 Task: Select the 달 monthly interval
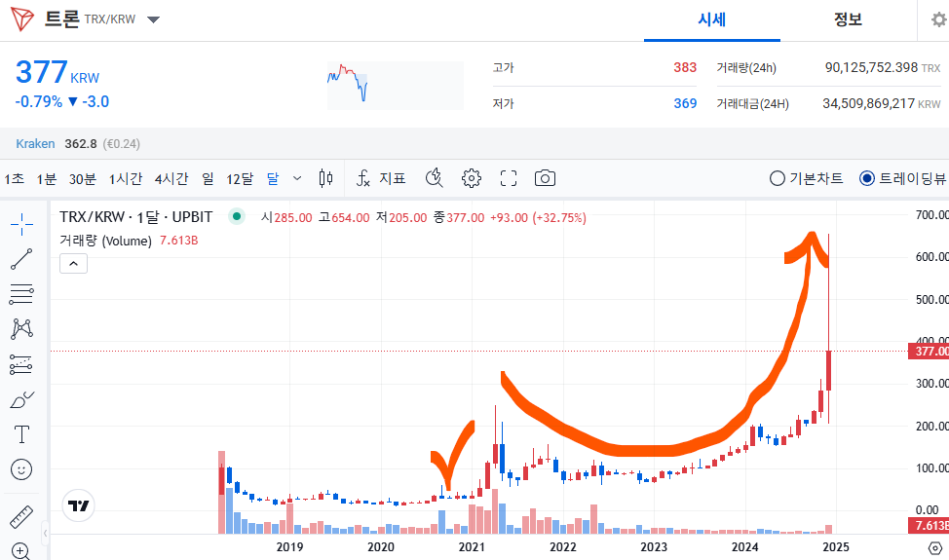point(273,179)
